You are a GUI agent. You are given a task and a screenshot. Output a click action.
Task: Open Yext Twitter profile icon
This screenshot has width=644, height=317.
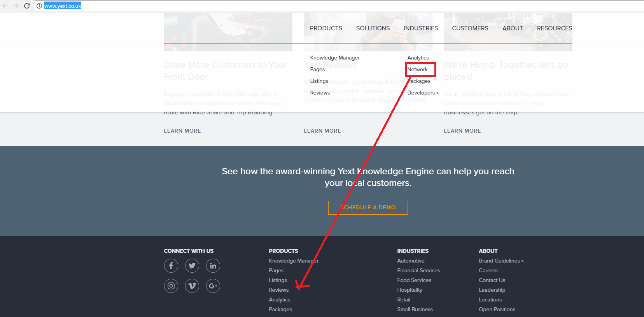point(192,266)
